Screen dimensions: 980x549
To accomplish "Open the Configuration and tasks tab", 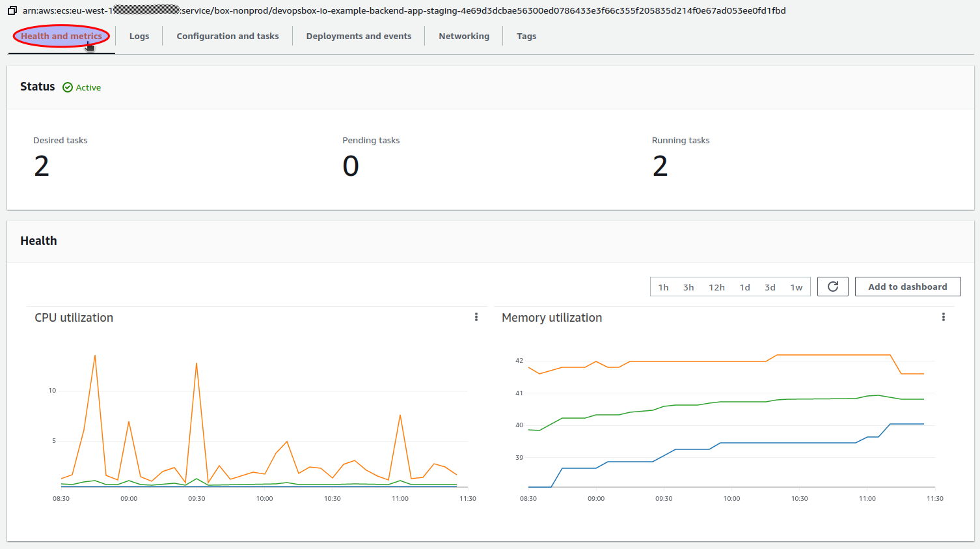I will (x=227, y=36).
